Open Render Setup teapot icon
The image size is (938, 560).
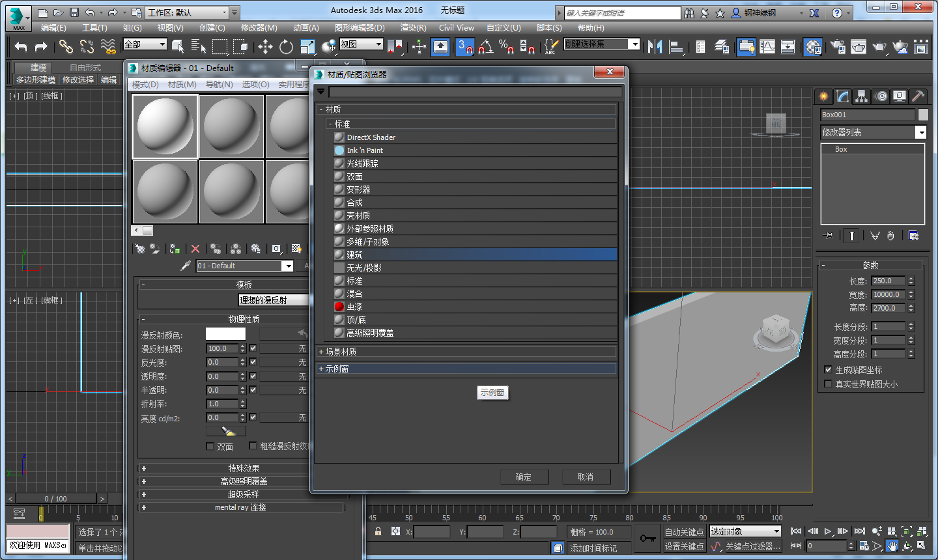pyautogui.click(x=838, y=46)
